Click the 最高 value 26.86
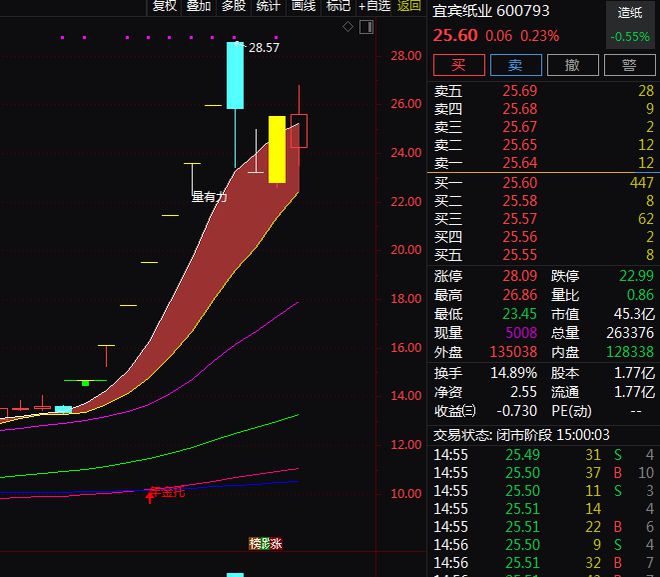The width and height of the screenshot is (660, 577). pyautogui.click(x=520, y=295)
